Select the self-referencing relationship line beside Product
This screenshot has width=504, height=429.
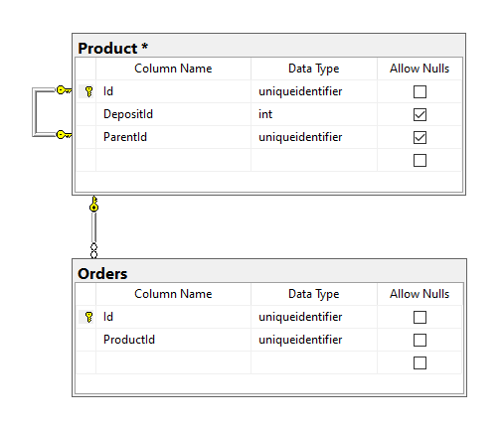(34, 112)
